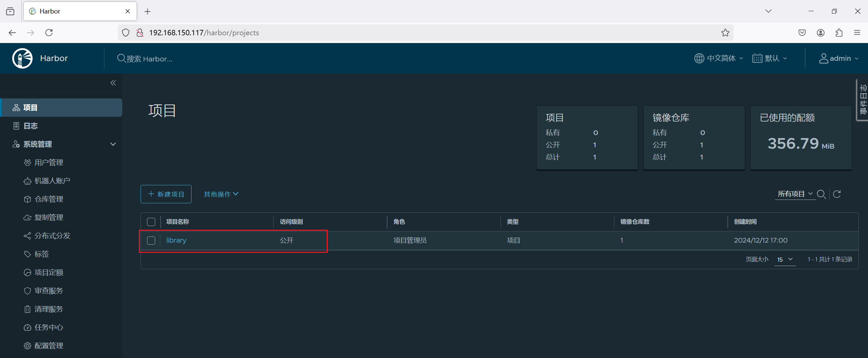The width and height of the screenshot is (868, 358).
Task: Select 项目 in the sidebar
Action: coord(61,108)
